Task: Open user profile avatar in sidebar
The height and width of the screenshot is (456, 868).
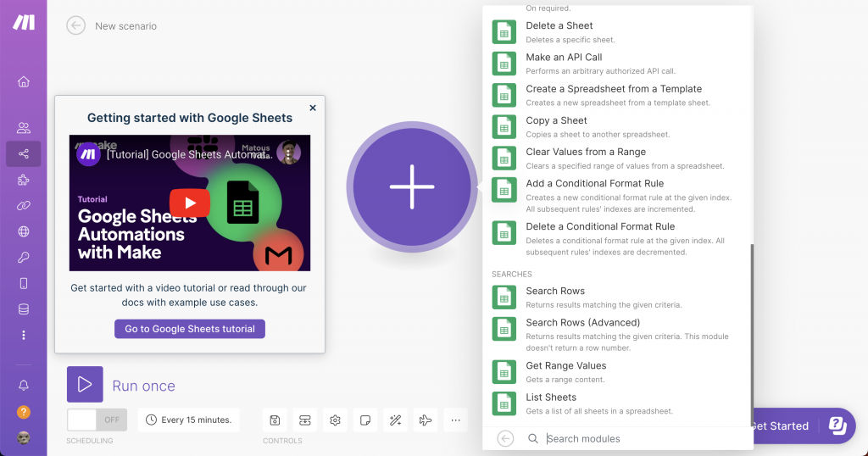Action: [23, 438]
